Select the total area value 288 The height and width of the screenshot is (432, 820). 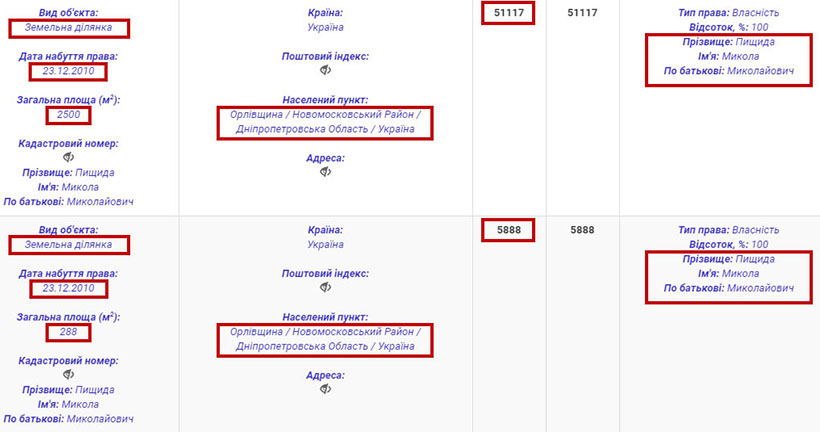click(x=68, y=331)
